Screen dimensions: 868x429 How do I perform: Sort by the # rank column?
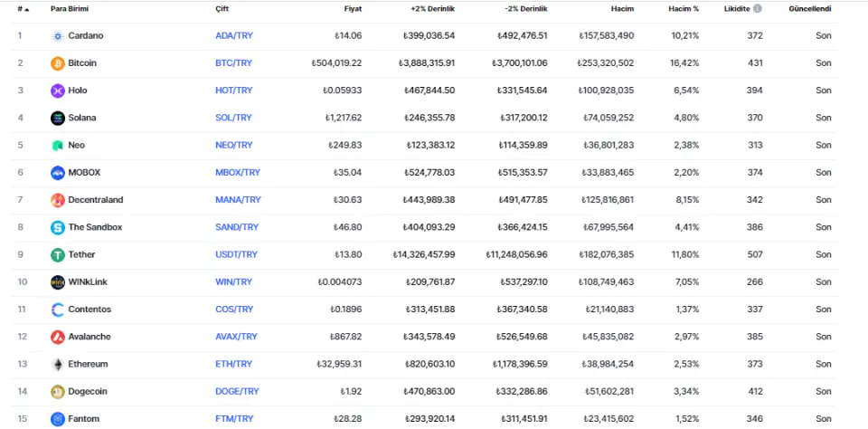click(x=22, y=9)
